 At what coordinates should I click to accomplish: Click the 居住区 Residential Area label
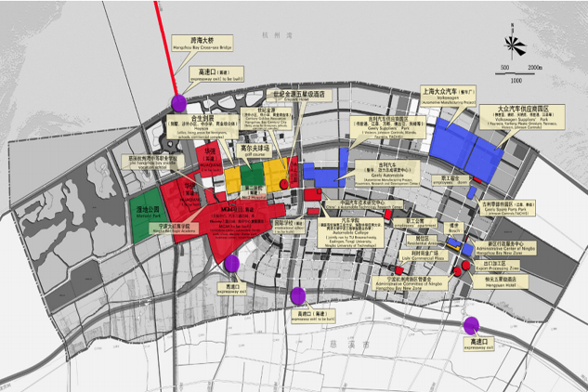pyautogui.click(x=423, y=240)
